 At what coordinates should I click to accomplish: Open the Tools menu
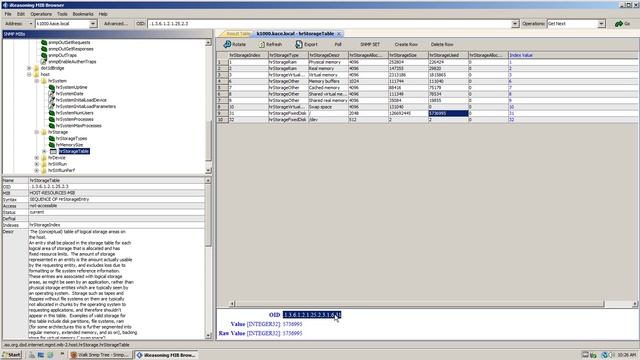click(x=62, y=14)
